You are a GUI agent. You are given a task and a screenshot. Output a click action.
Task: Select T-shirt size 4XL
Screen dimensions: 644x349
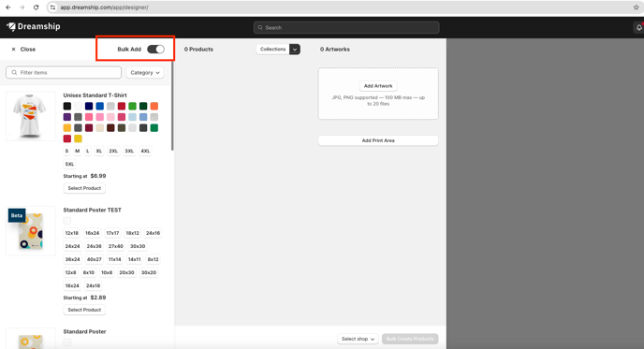[x=145, y=151]
